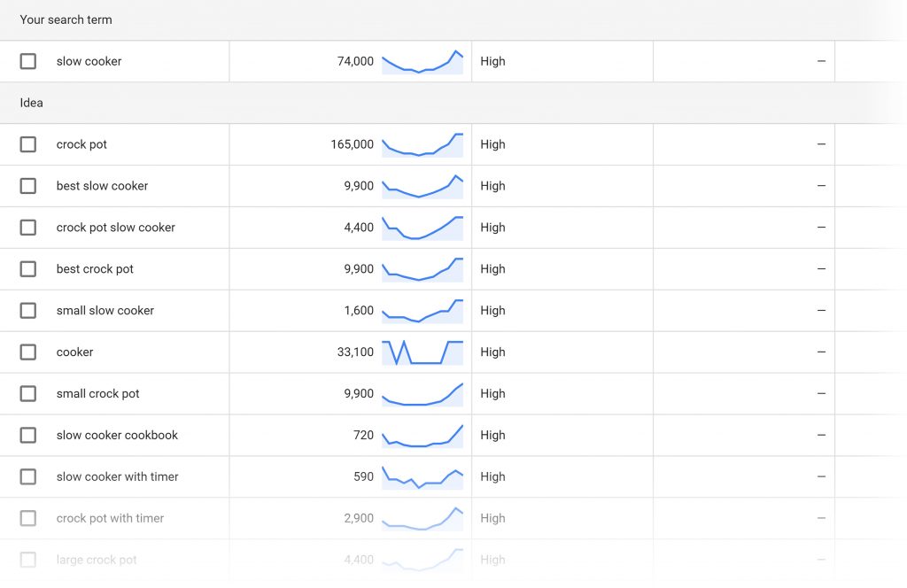View the slow cooker cookbook trend sparkline
Image resolution: width=907 pixels, height=588 pixels.
[422, 436]
